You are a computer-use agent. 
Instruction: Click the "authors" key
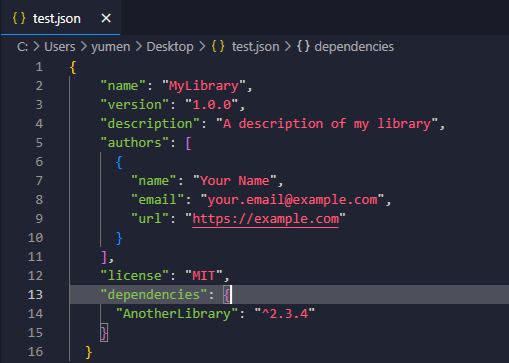pyautogui.click(x=135, y=143)
